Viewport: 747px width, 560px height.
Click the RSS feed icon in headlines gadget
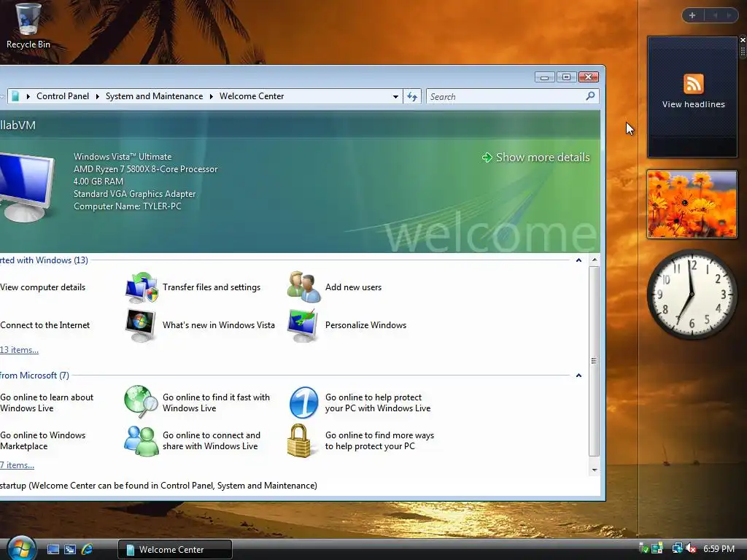click(693, 85)
